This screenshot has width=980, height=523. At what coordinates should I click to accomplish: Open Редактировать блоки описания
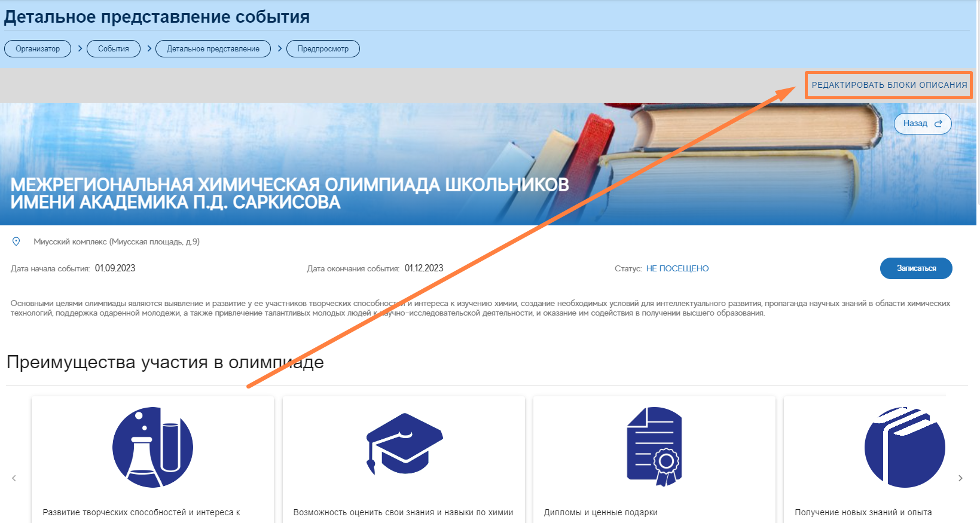pos(889,85)
